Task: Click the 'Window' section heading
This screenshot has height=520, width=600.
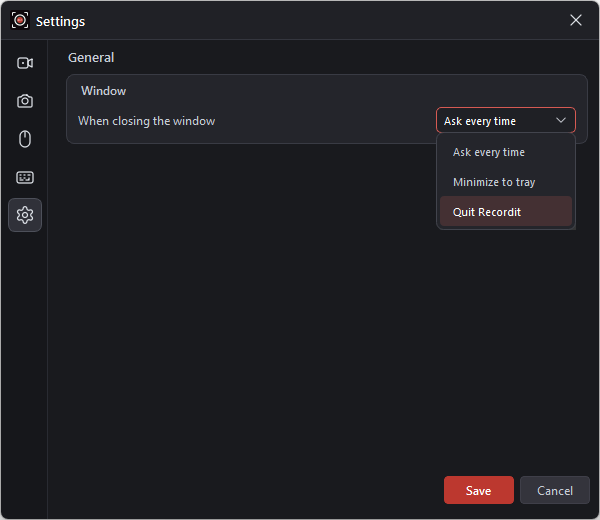Action: (x=103, y=91)
